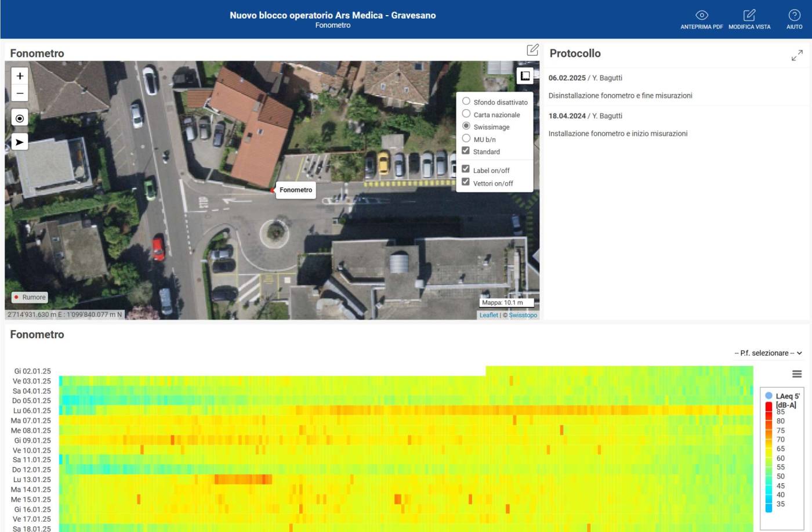Open the Swisstopo attribution link
Image resolution: width=812 pixels, height=532 pixels.
tap(523, 315)
